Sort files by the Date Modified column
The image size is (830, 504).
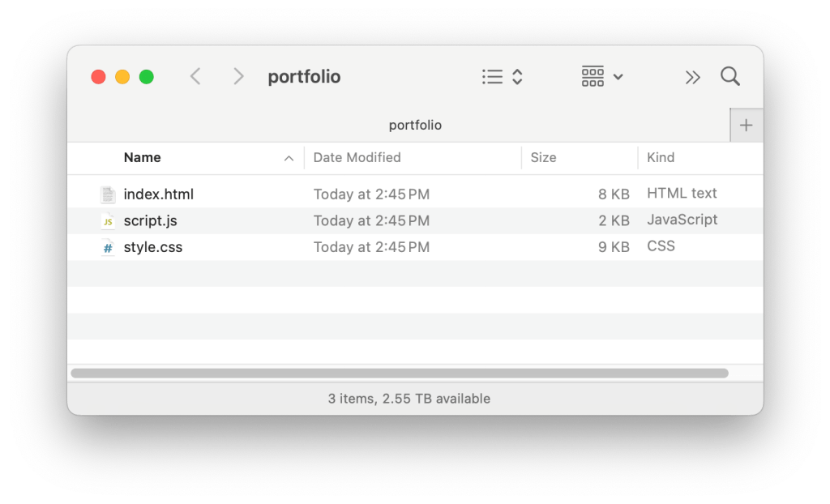[x=357, y=157]
